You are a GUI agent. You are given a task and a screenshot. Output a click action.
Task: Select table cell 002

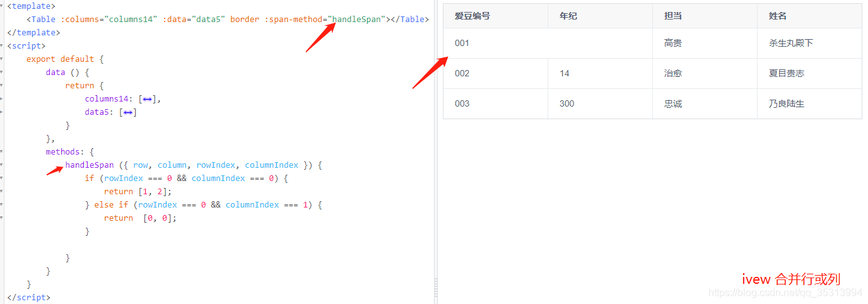click(495, 74)
